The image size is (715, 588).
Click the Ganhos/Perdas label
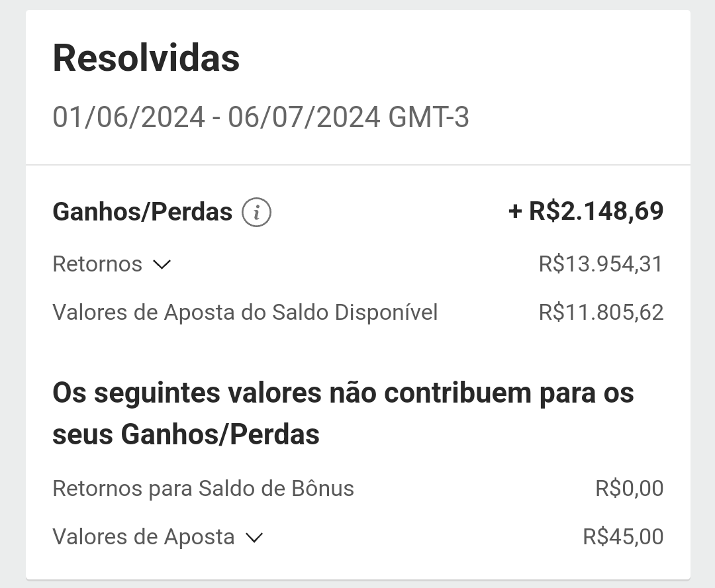(143, 212)
